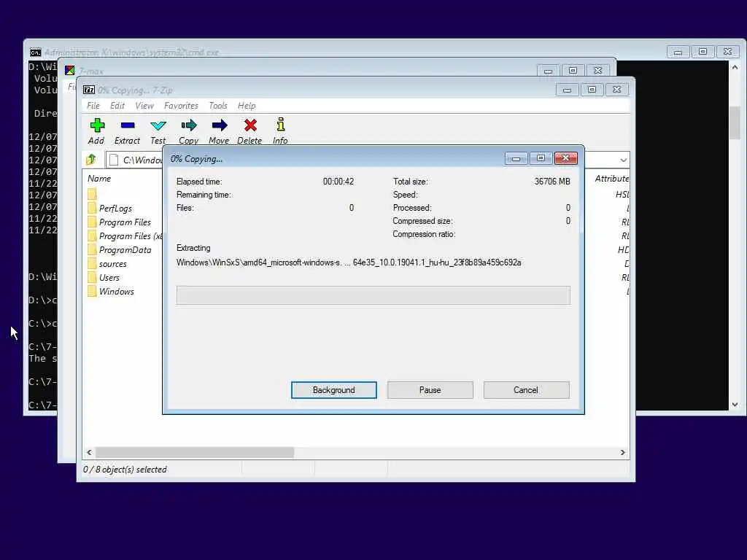The image size is (747, 560).
Task: Cancel the copying operation
Action: [526, 390]
